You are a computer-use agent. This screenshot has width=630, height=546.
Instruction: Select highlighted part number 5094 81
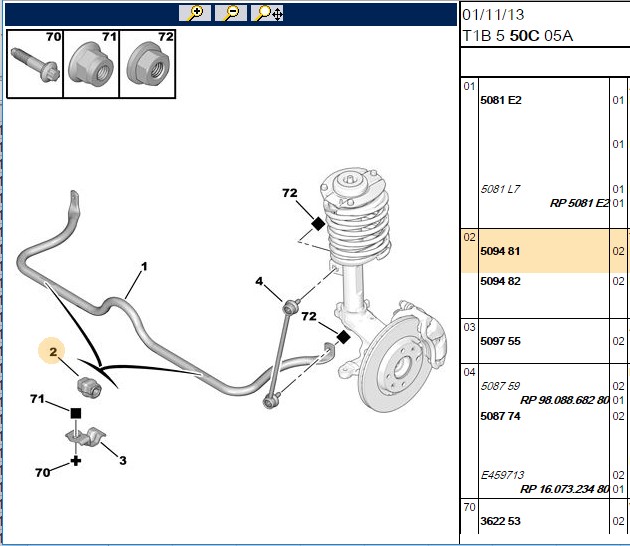(x=500, y=251)
